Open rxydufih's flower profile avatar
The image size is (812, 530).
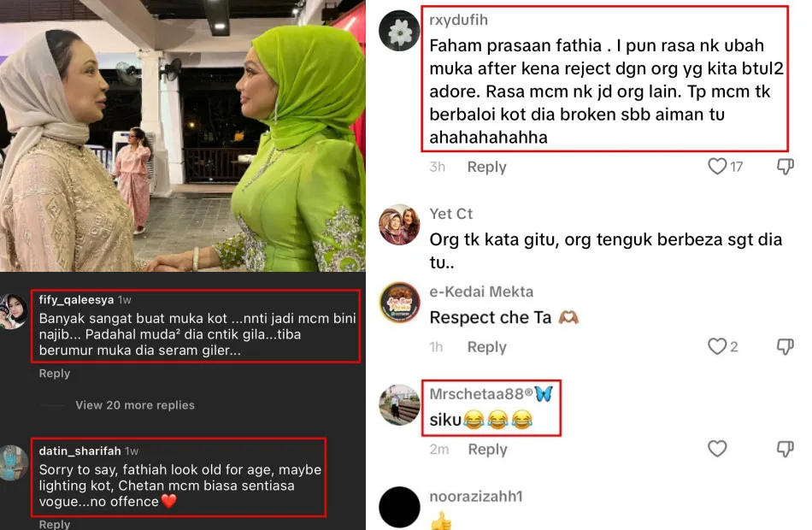(x=399, y=31)
